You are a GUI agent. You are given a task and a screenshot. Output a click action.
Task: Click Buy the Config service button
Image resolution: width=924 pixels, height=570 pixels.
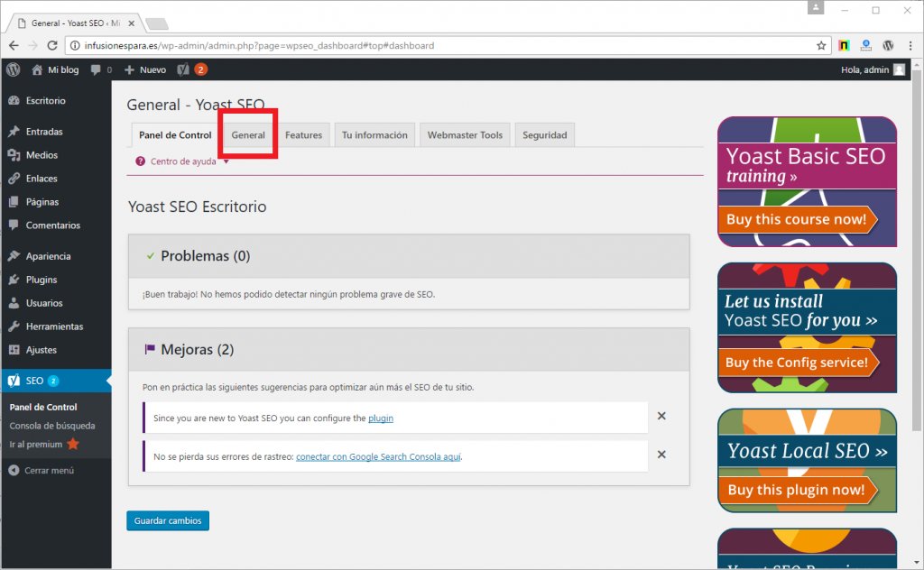798,363
